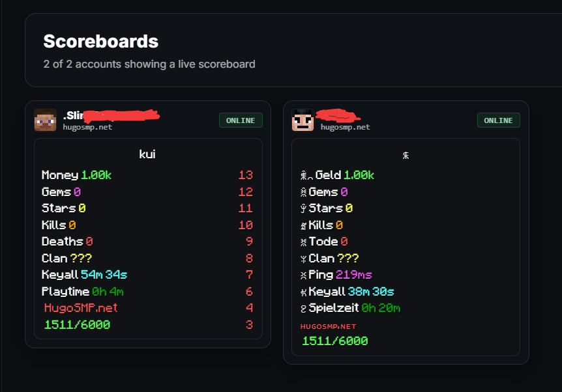Click the glyph icon beside Tode
The width and height of the screenshot is (562, 392).
pyautogui.click(x=304, y=242)
